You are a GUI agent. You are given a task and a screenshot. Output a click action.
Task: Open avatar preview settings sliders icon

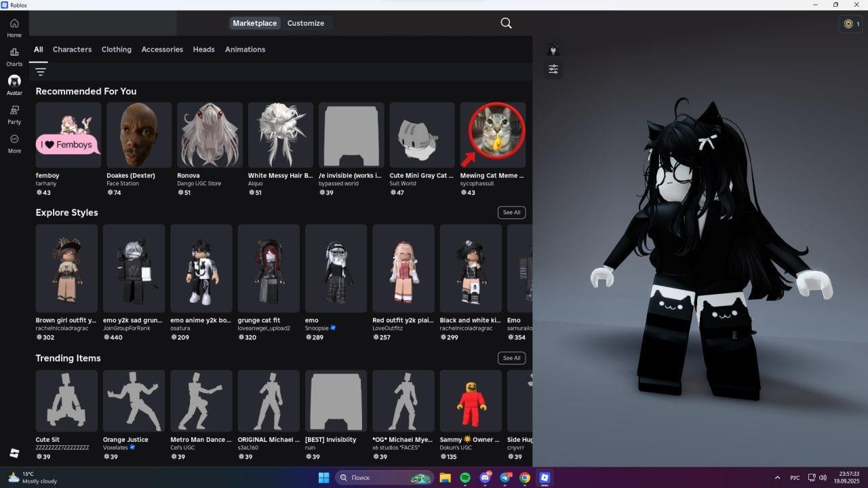(553, 69)
